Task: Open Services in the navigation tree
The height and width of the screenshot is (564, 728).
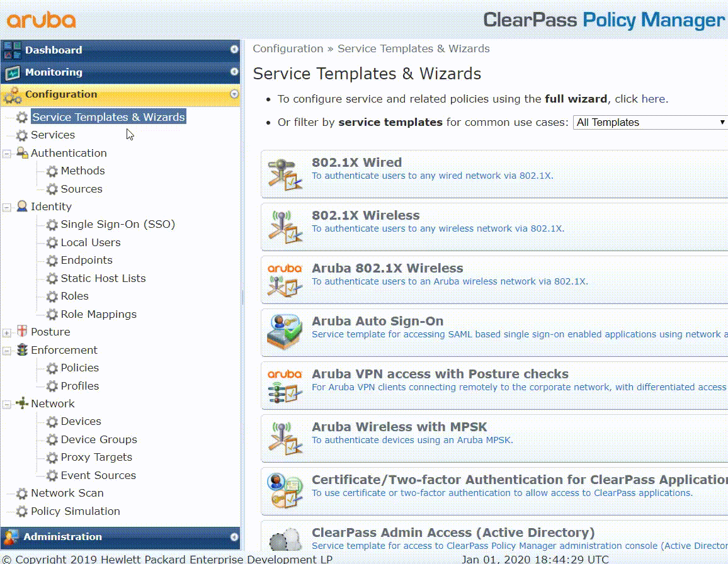Action: (53, 135)
